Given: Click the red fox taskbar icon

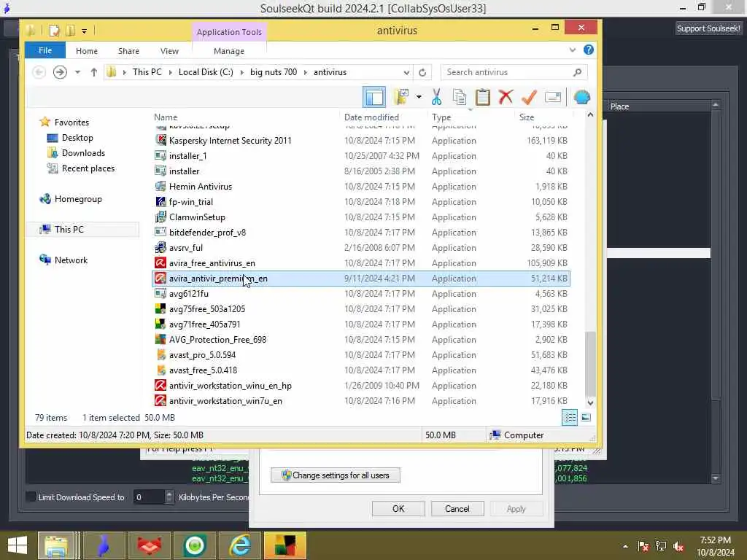Looking at the screenshot, I should pos(149,545).
